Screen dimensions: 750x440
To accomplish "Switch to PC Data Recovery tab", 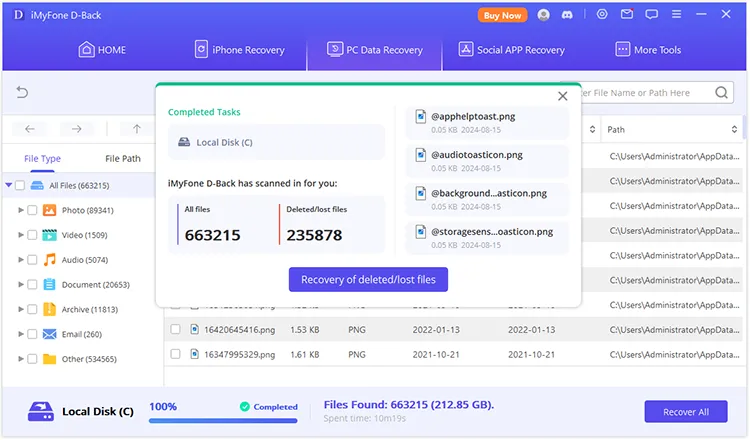I will [375, 50].
